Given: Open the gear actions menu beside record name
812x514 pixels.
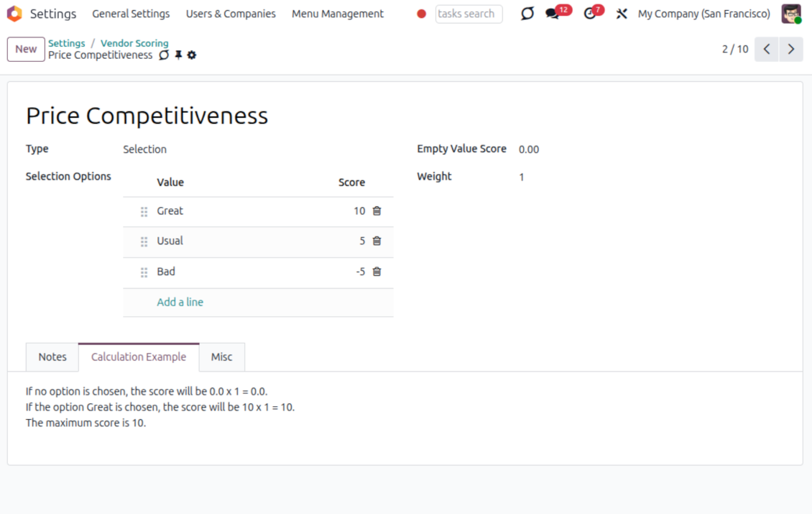Looking at the screenshot, I should (x=192, y=55).
